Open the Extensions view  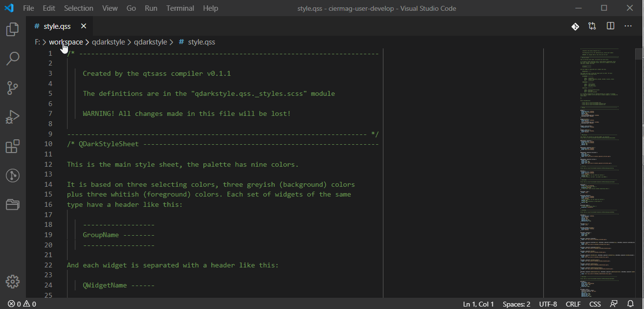pos(12,146)
